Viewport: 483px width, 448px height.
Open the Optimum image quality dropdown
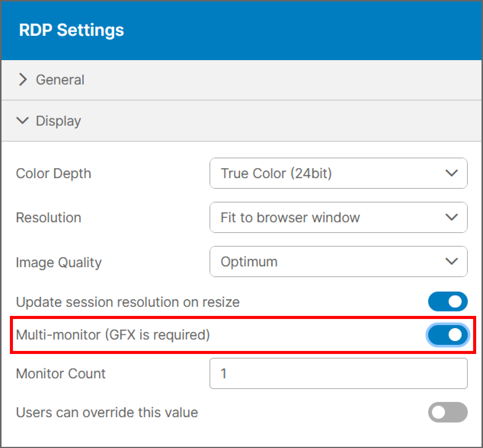coord(338,261)
